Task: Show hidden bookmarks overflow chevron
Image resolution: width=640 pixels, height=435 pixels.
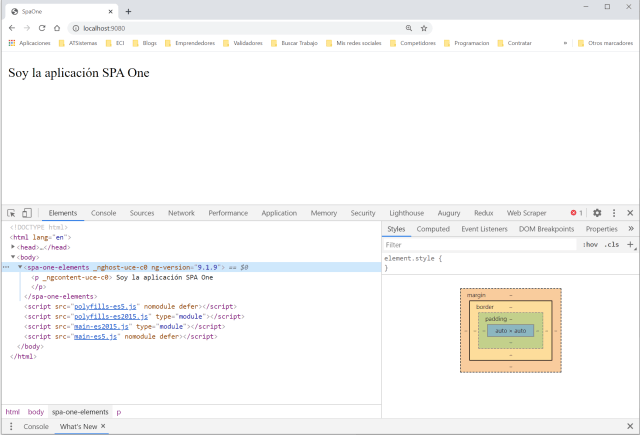Action: tap(565, 43)
